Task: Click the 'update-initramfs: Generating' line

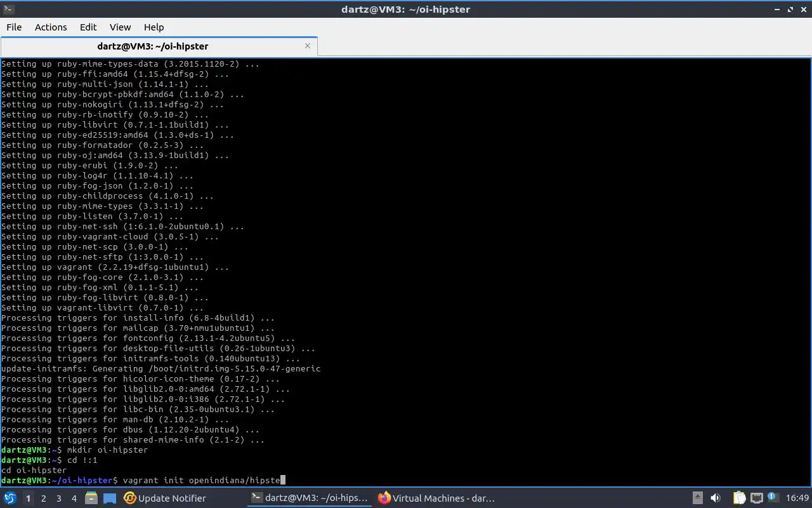Action: pos(161,368)
